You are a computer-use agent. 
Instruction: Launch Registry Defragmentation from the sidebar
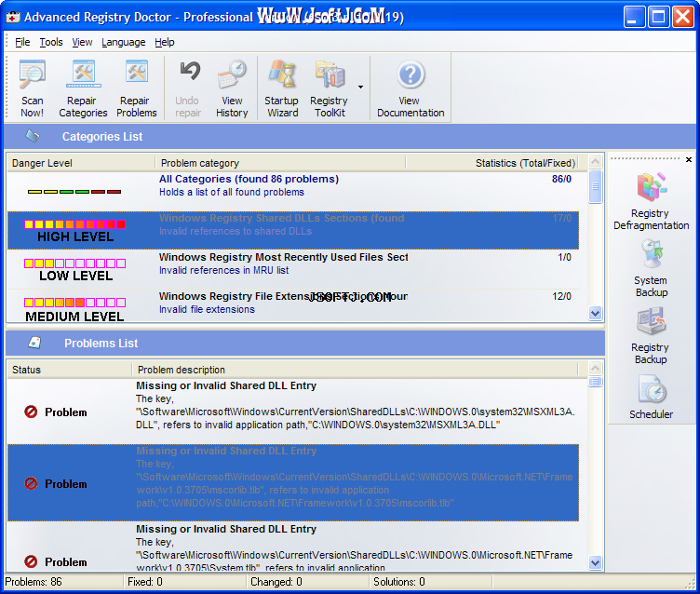pos(651,201)
